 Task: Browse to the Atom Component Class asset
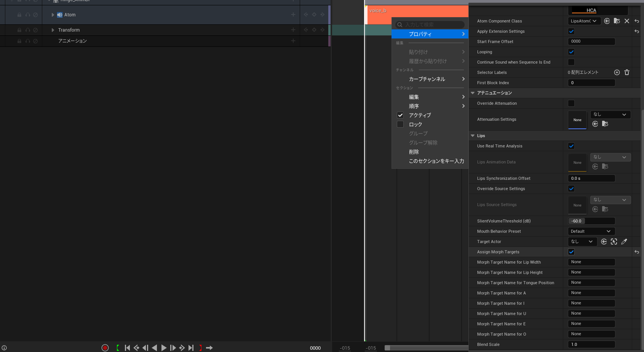617,21
